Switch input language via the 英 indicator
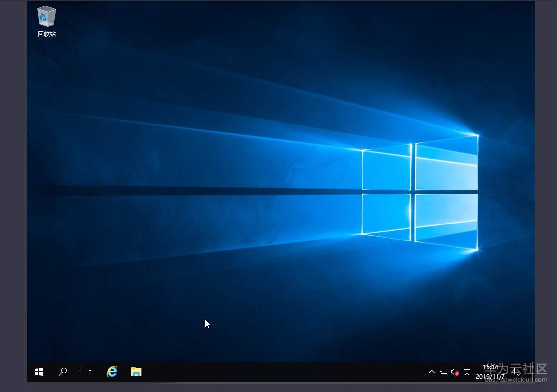This screenshot has width=557, height=392. [466, 371]
